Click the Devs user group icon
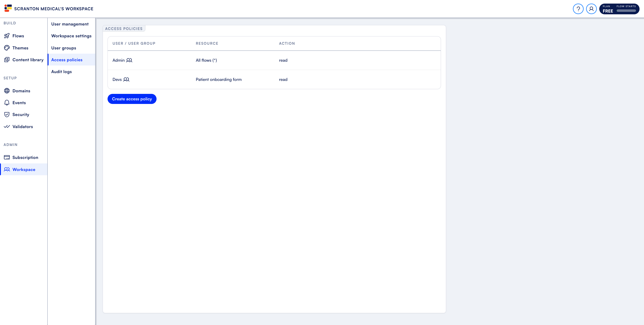Viewport: 644px width, 325px height. [126, 79]
